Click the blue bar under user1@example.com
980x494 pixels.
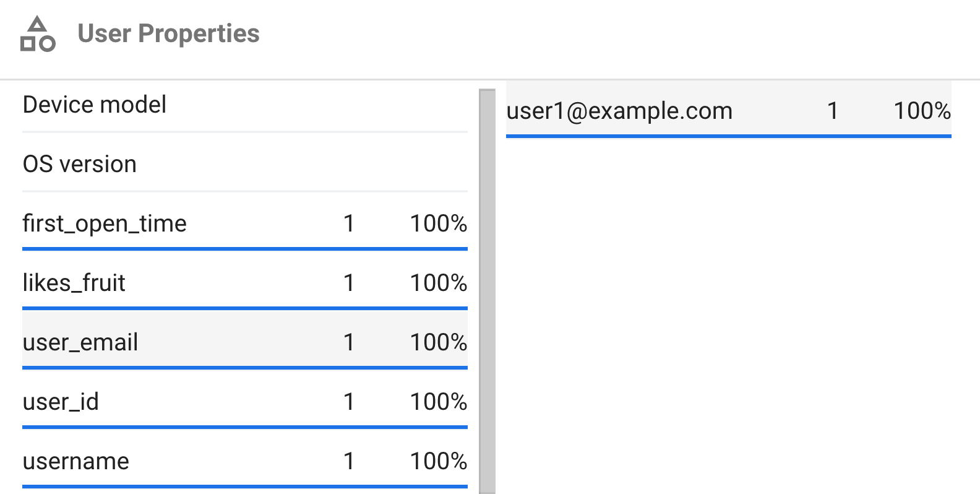(x=729, y=136)
